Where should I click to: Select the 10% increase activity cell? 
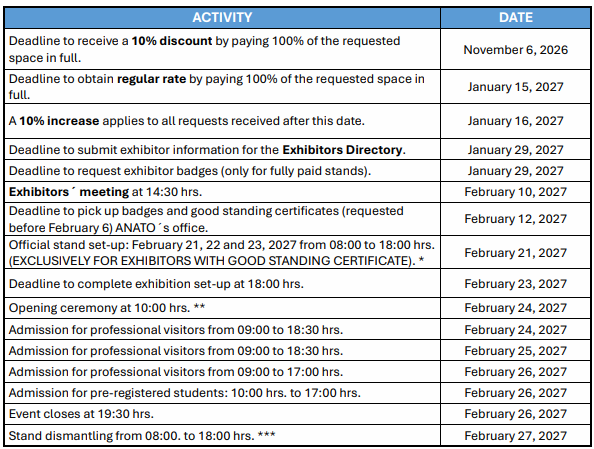222,121
